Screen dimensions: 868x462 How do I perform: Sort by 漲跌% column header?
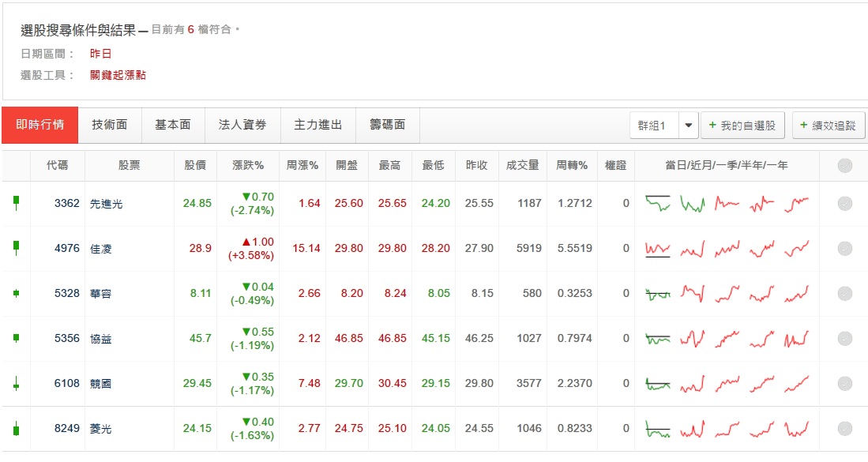(248, 165)
